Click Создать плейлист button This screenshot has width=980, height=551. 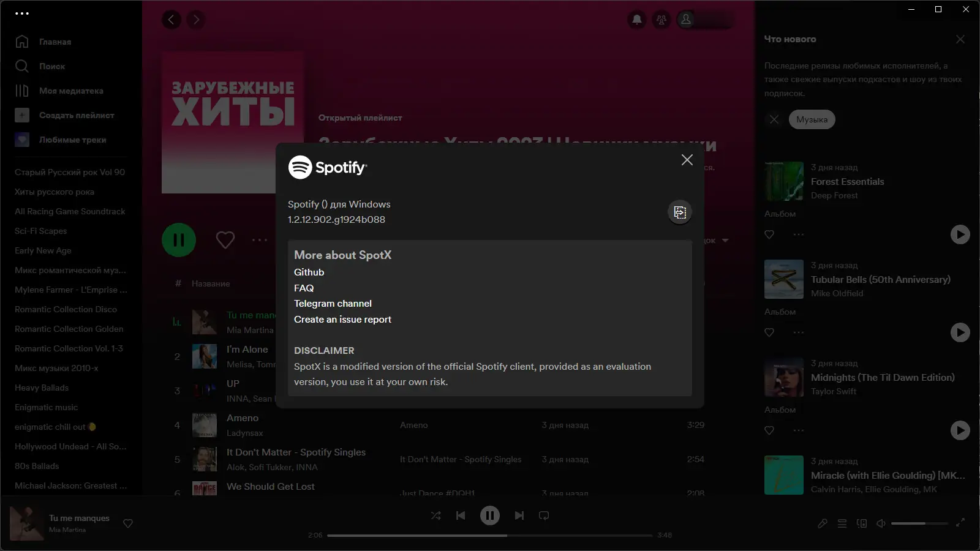pos(64,115)
